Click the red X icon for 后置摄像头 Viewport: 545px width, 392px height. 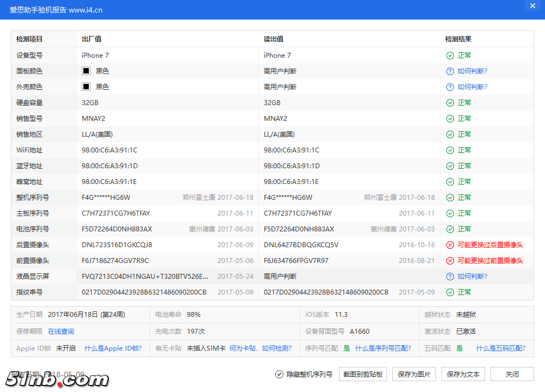tap(450, 245)
